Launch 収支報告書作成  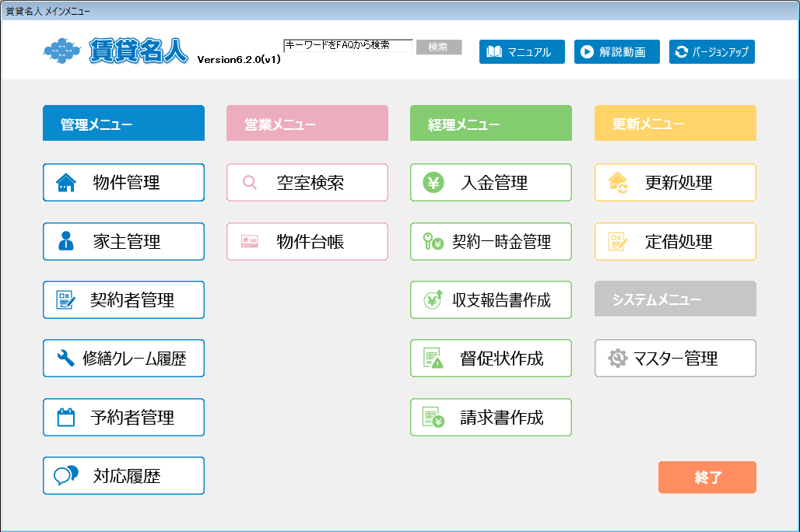coord(491,300)
